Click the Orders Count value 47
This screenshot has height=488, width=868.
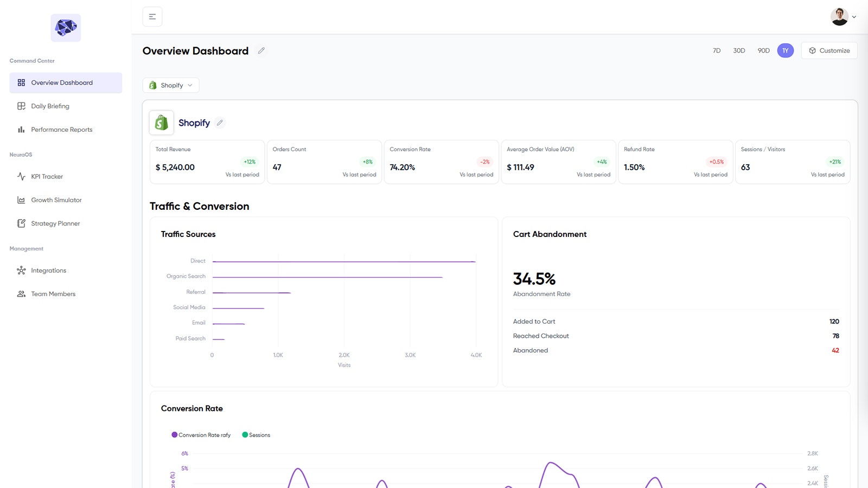277,168
